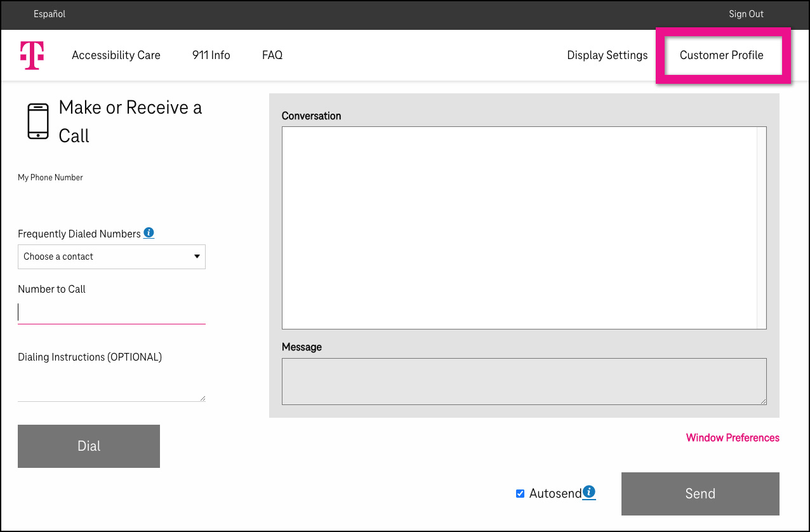Open the Choose a contact dropdown
810x532 pixels.
(x=112, y=256)
